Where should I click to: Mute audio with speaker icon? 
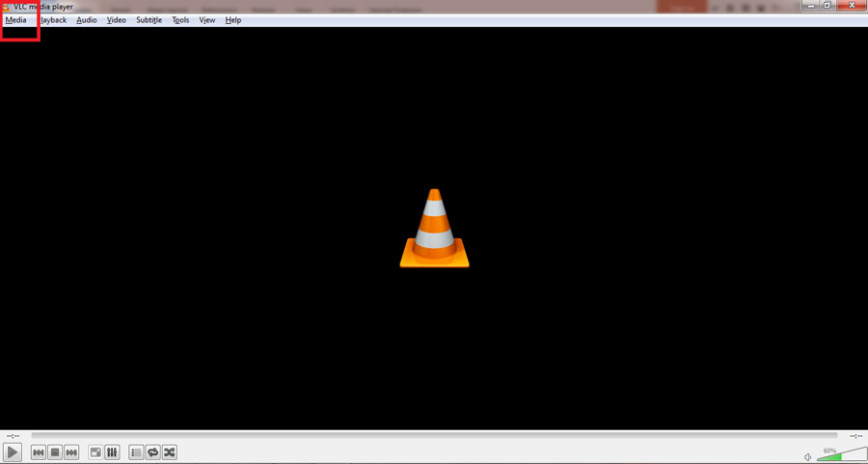tap(807, 457)
